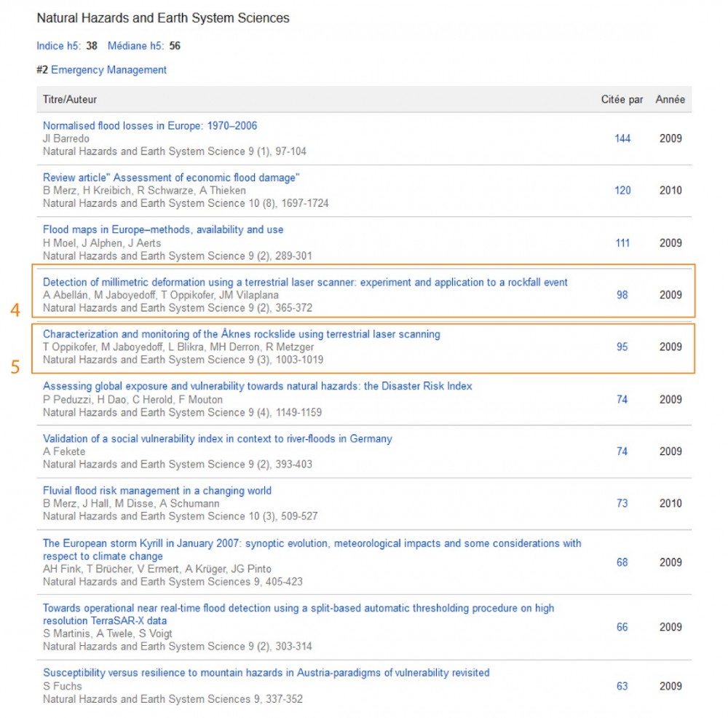View the 144 citations of Barredo's paper
This screenshot has height=718, width=728.
pyautogui.click(x=622, y=138)
